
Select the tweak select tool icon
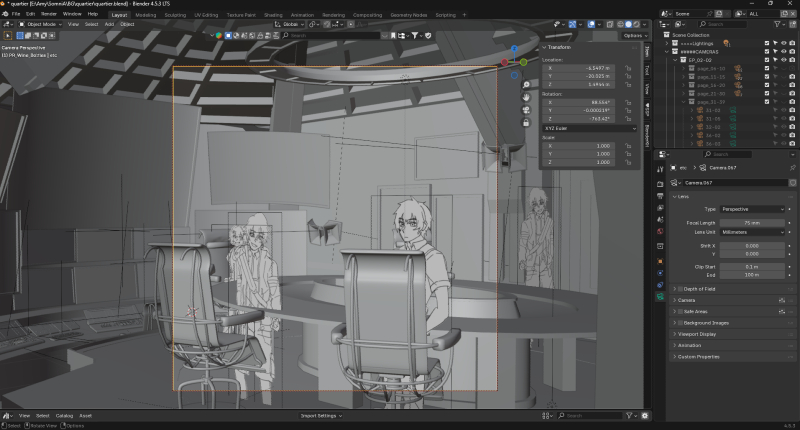click(x=8, y=35)
